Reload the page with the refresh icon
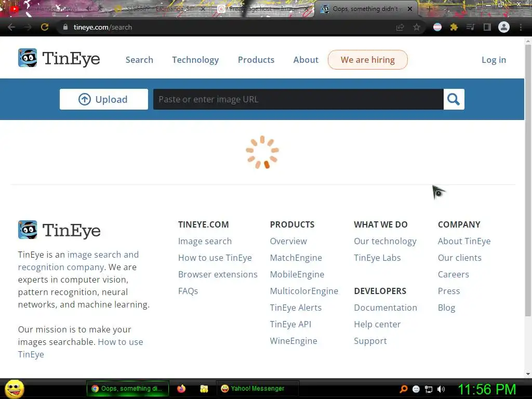This screenshot has height=399, width=532. (45, 27)
